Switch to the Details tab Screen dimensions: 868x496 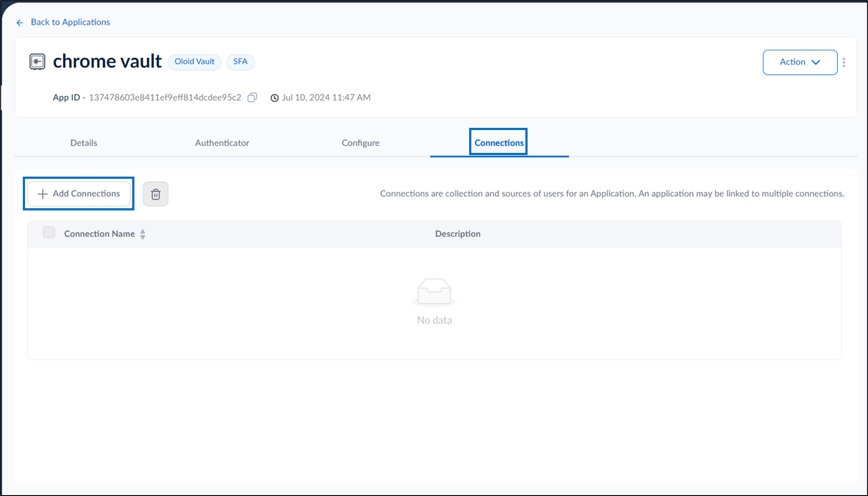pos(83,143)
